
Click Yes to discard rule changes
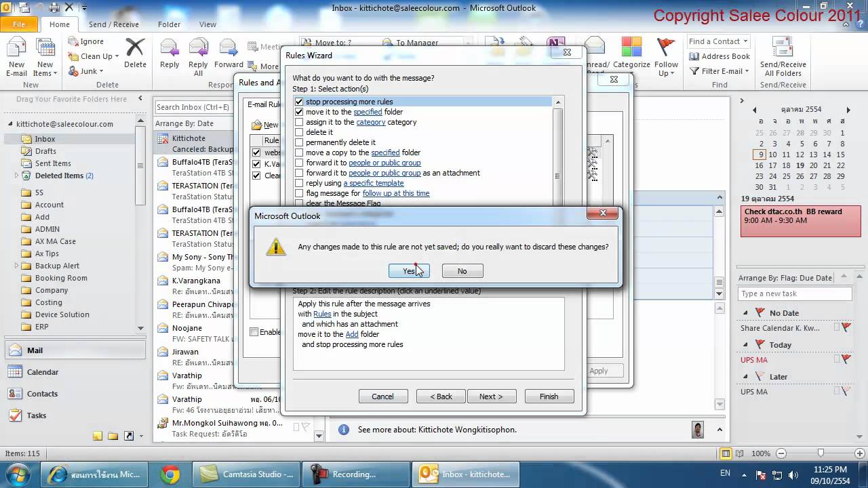pyautogui.click(x=409, y=271)
